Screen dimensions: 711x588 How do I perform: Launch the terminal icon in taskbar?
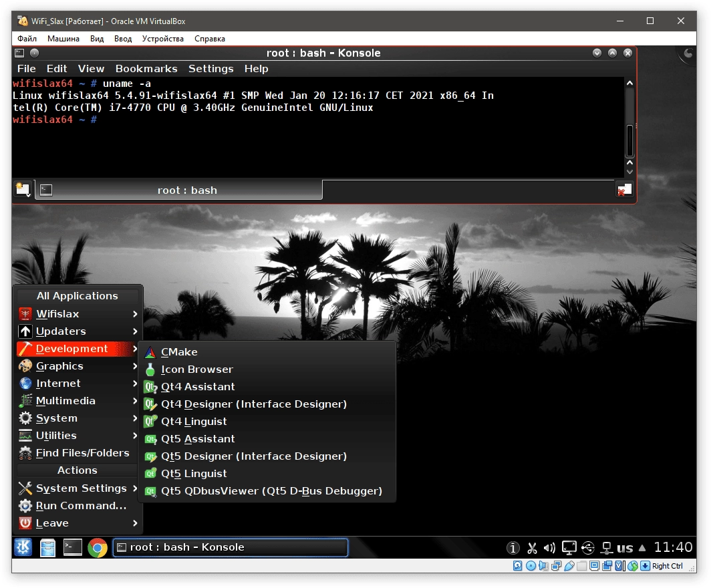point(73,547)
